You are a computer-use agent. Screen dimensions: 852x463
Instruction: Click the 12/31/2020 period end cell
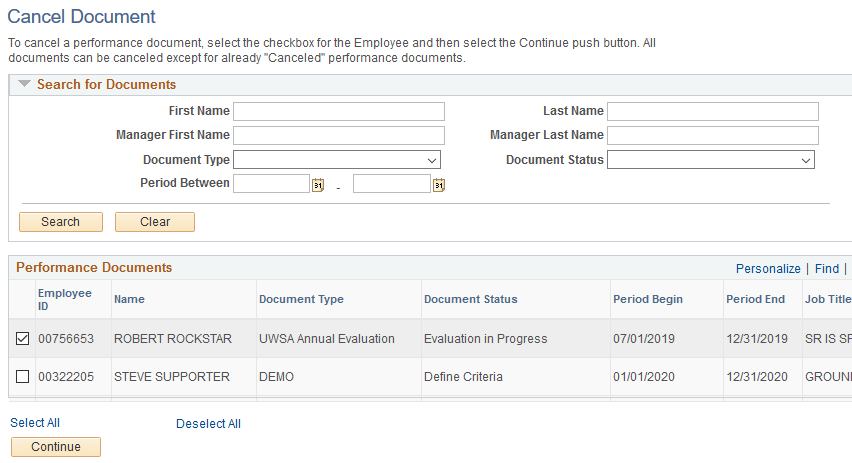(757, 377)
